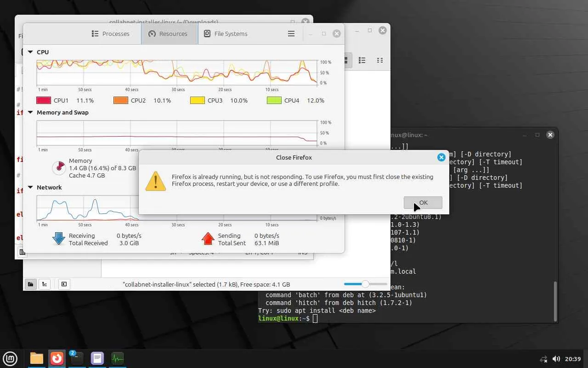This screenshot has width=588, height=368.
Task: Click the System Monitor taskbar icon
Action: [118, 358]
